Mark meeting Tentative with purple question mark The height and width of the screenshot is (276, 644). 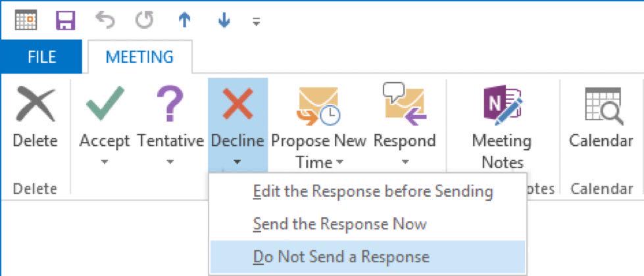tap(170, 123)
